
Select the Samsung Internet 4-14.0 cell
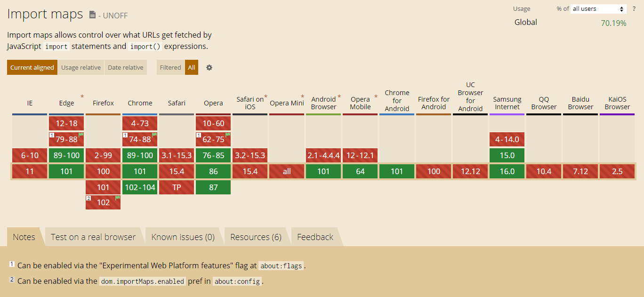(x=507, y=139)
